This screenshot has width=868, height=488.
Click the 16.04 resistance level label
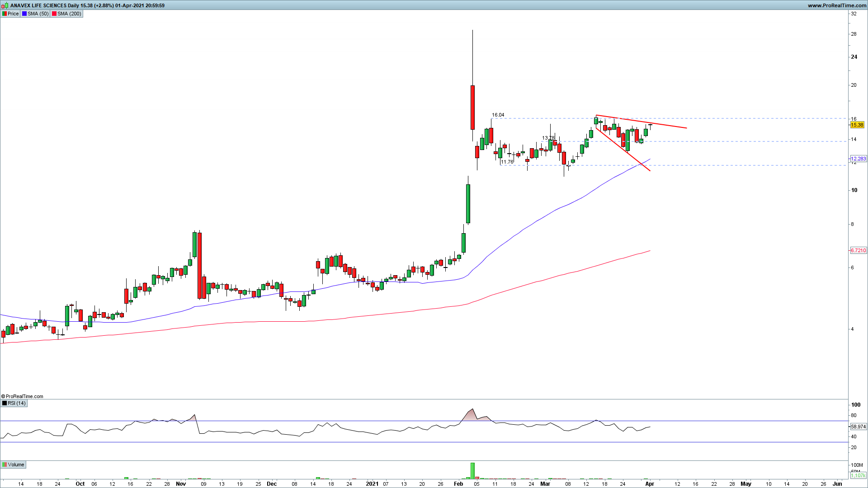(x=498, y=115)
